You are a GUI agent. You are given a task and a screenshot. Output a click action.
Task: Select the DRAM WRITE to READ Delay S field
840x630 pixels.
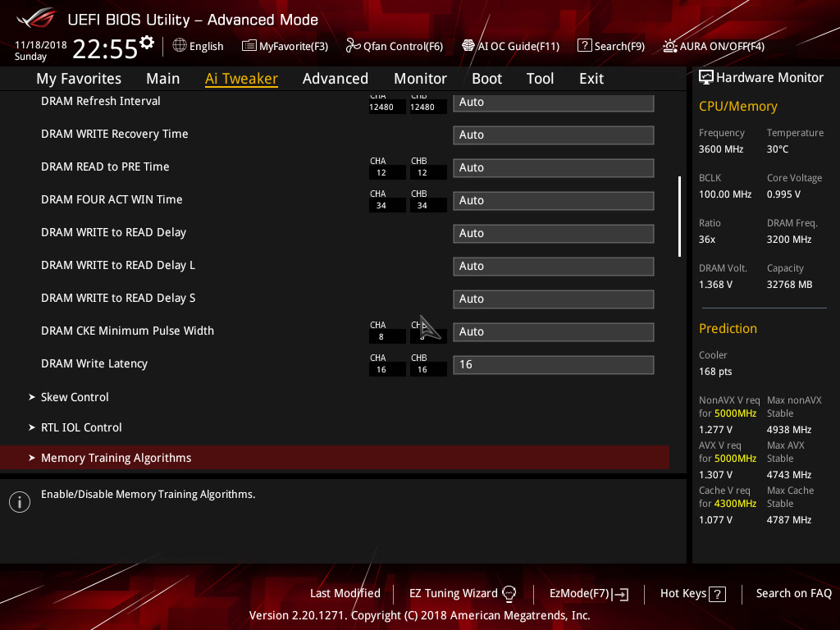(554, 299)
